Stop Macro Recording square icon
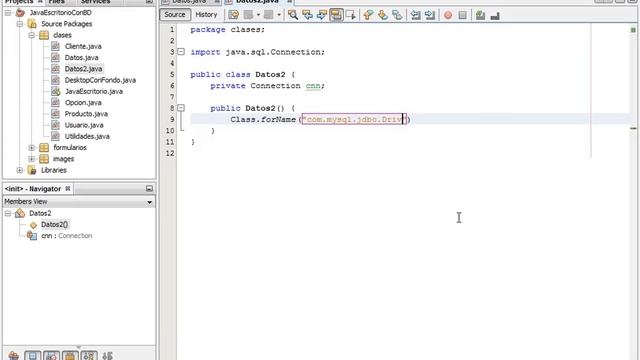 click(462, 15)
